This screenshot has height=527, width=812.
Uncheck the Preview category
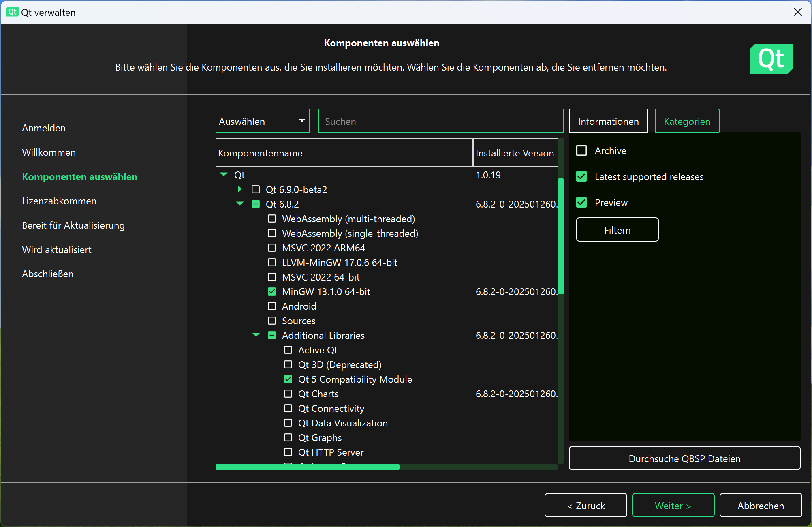pyautogui.click(x=581, y=203)
